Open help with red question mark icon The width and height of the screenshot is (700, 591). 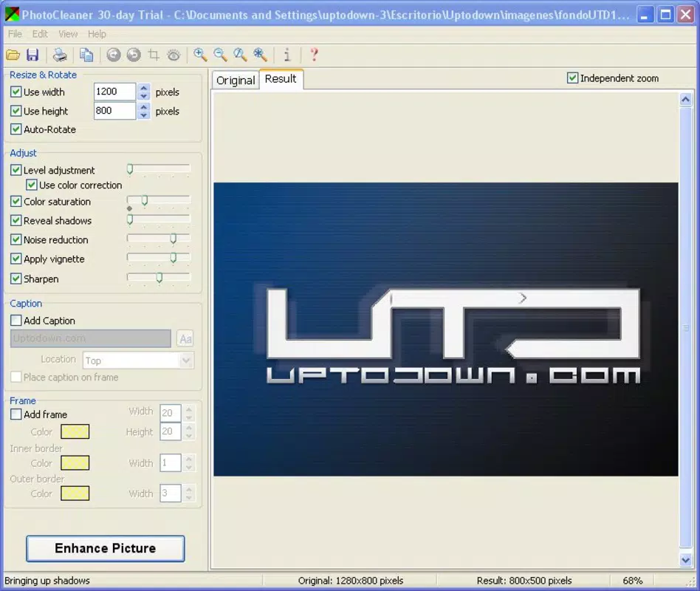click(x=314, y=55)
